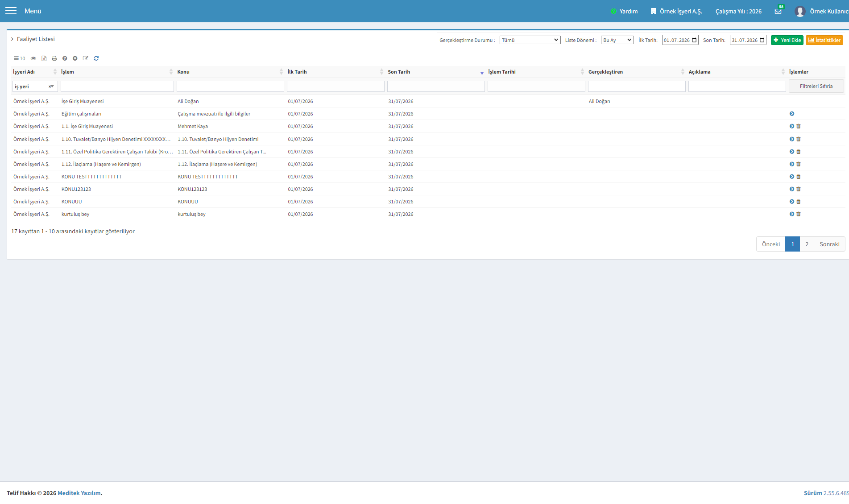Expand the Faaliyet Listesi chevron
Screen dimensions: 849x504
pos(12,39)
